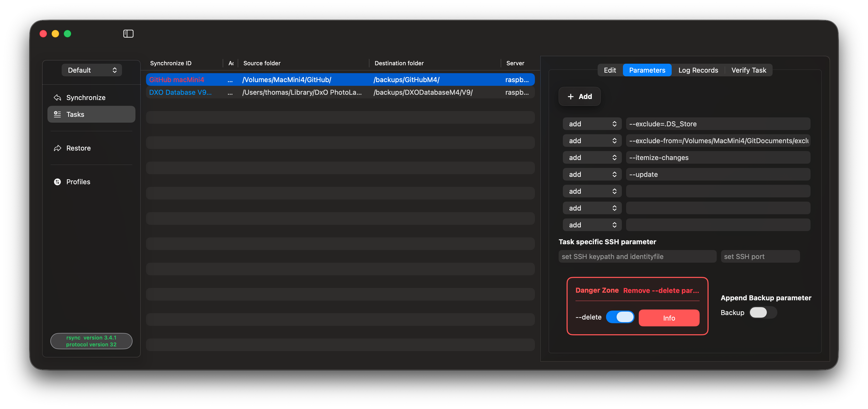Open add dropdown beside --itemize-changes
Image resolution: width=868 pixels, height=409 pixels.
[592, 158]
